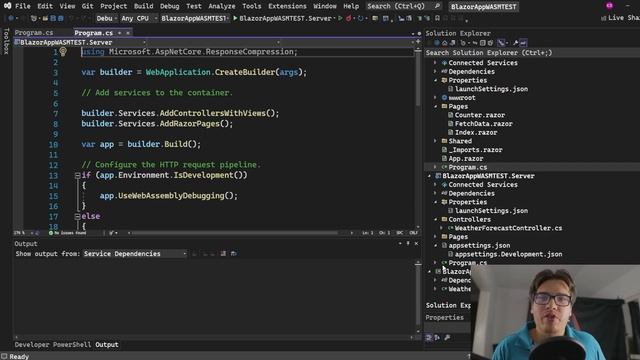Open the Extensions menu
The width and height of the screenshot is (640, 360).
[x=287, y=6]
